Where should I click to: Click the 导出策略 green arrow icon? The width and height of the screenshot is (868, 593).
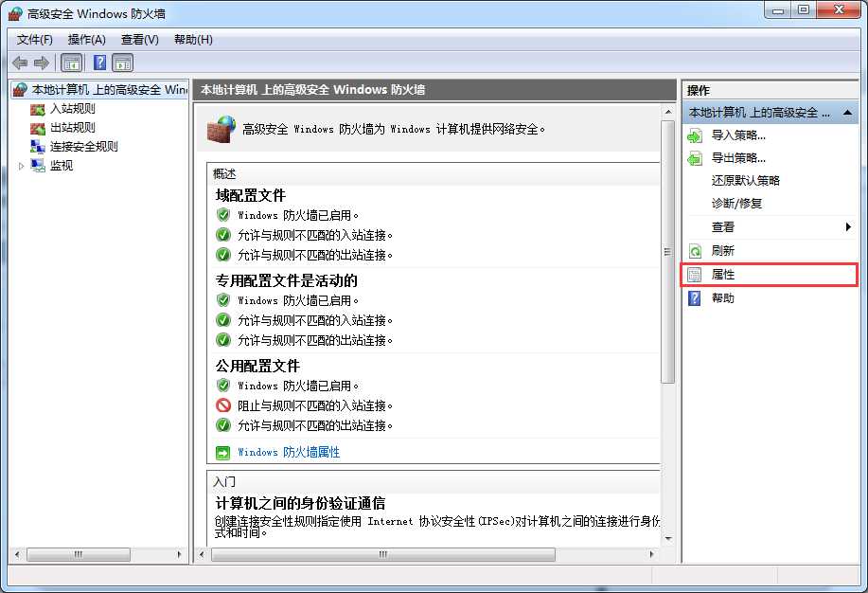(x=695, y=158)
